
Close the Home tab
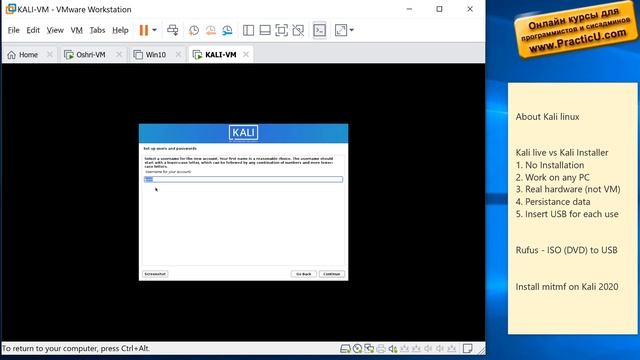[x=50, y=54]
